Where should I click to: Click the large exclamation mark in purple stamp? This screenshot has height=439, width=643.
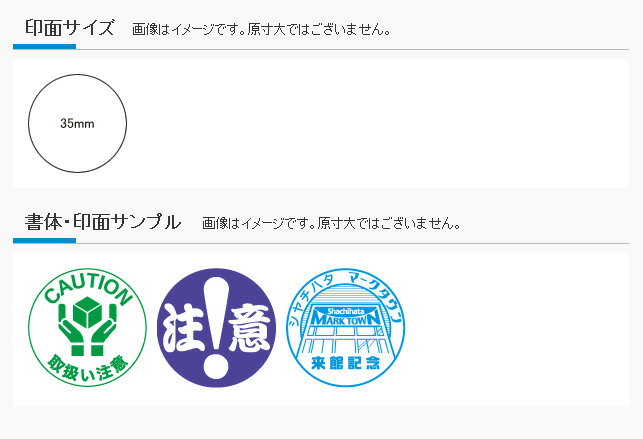[216, 327]
